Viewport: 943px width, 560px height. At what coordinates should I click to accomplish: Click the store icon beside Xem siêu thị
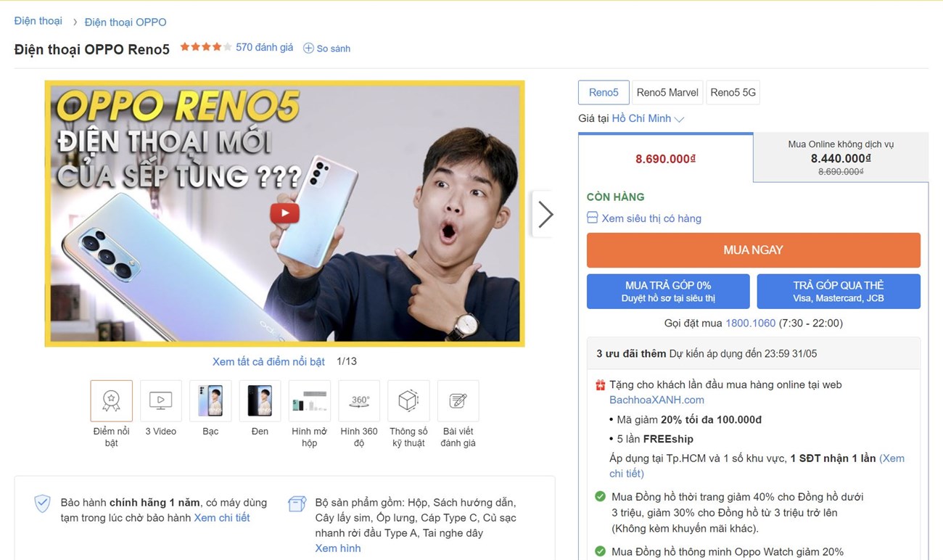(592, 218)
